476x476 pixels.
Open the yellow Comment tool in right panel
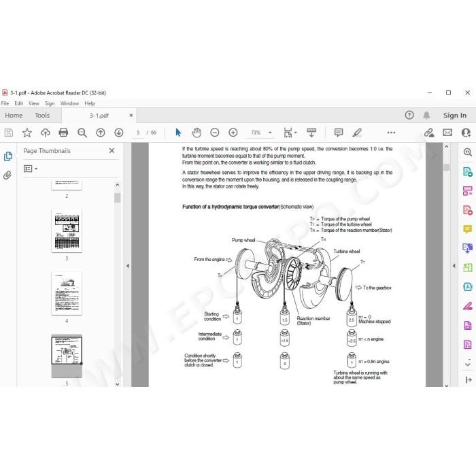468,229
